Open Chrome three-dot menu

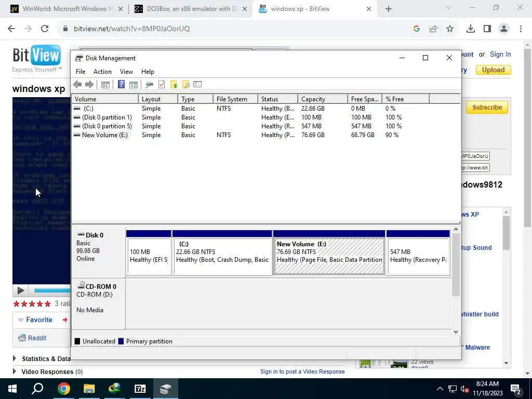[521, 29]
